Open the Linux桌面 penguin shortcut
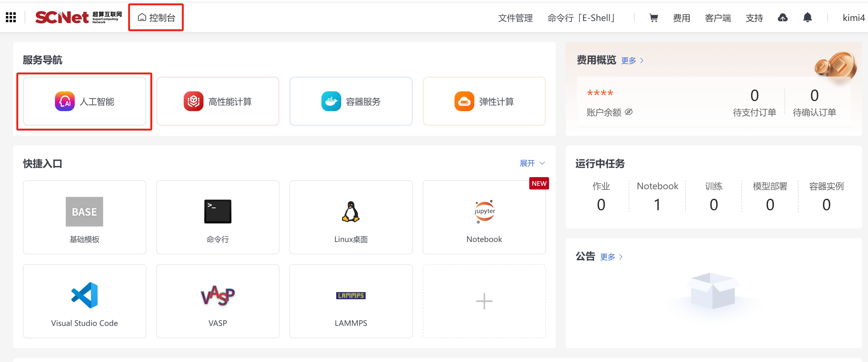The height and width of the screenshot is (362, 868). (350, 217)
